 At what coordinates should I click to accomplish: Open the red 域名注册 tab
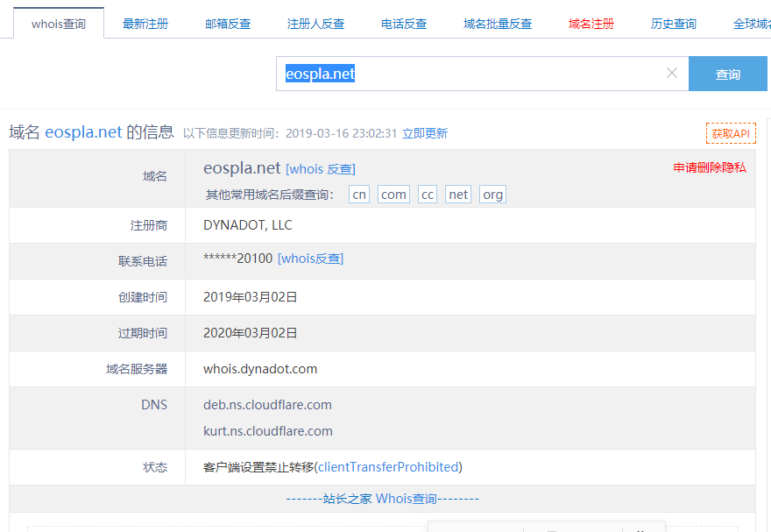tap(591, 24)
